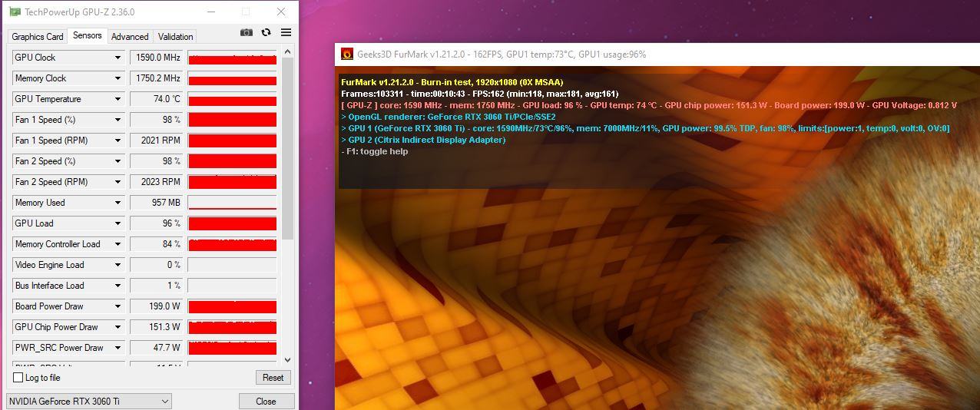Click the Fan 1 Speed 2021 RPM value
The image size is (980, 410).
point(157,141)
